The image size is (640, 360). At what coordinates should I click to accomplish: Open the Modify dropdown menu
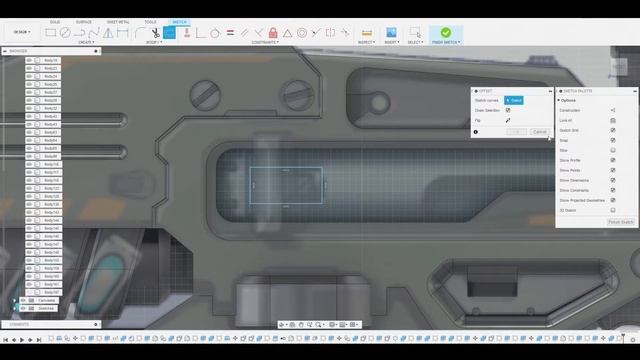[154, 42]
